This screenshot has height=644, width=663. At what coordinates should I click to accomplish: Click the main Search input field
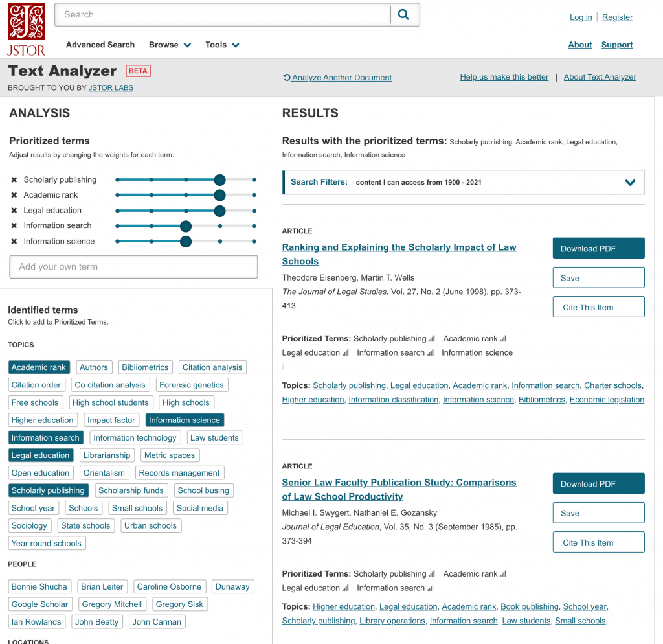pos(223,15)
